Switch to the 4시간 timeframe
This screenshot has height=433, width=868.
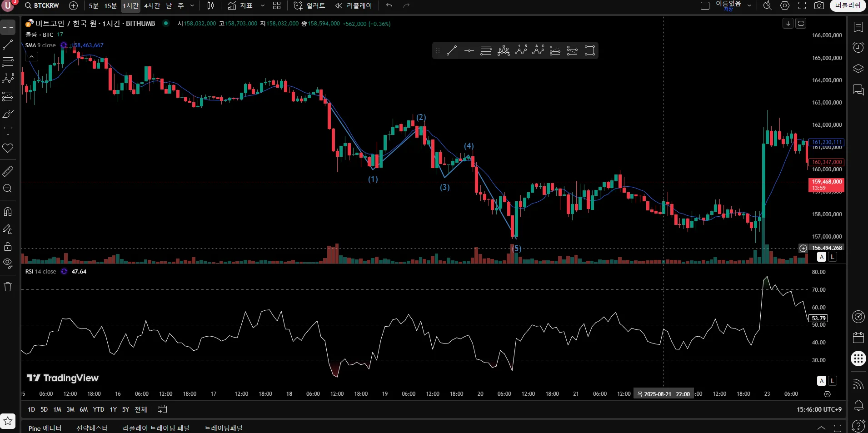click(x=152, y=6)
